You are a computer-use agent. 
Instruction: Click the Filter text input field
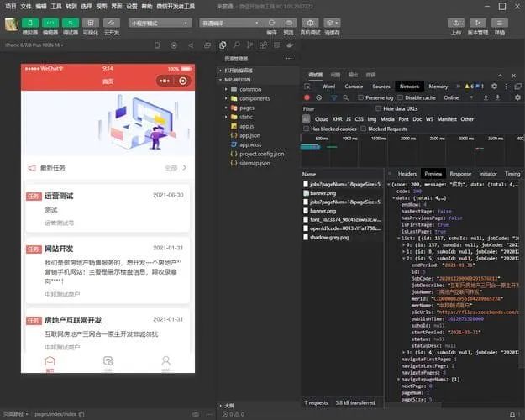(339, 109)
